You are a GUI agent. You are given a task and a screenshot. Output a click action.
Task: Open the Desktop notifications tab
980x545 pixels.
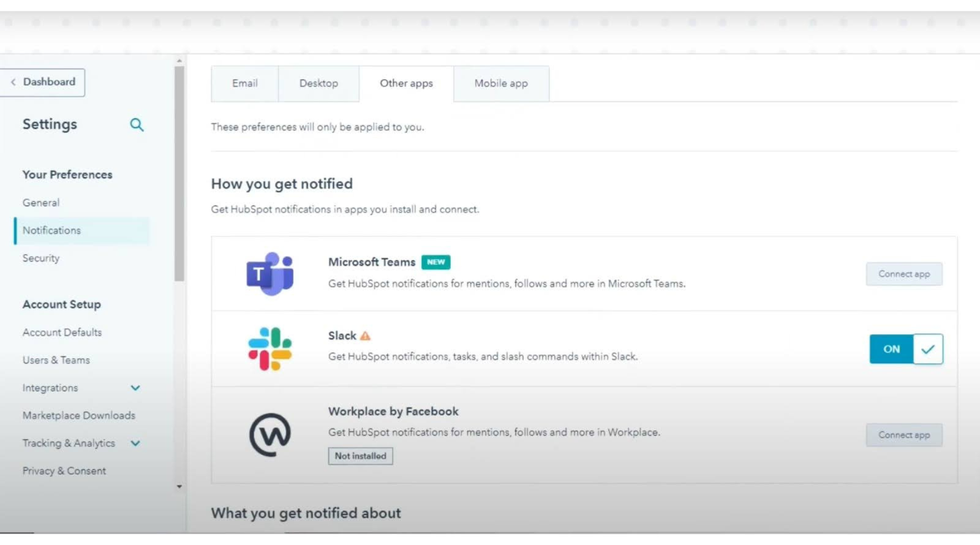click(318, 83)
